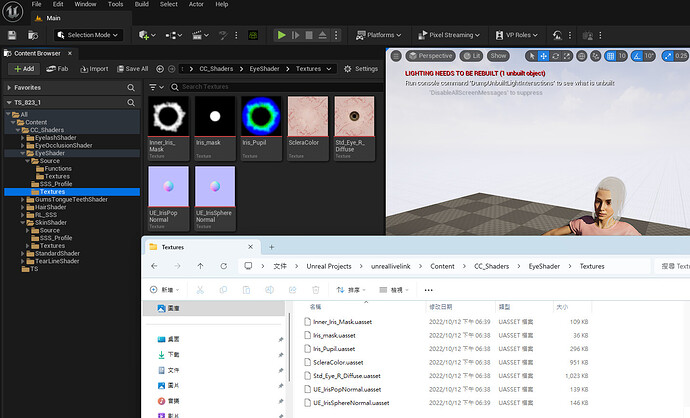The image size is (690, 418).
Task: Click the Fab button
Action: 57,69
